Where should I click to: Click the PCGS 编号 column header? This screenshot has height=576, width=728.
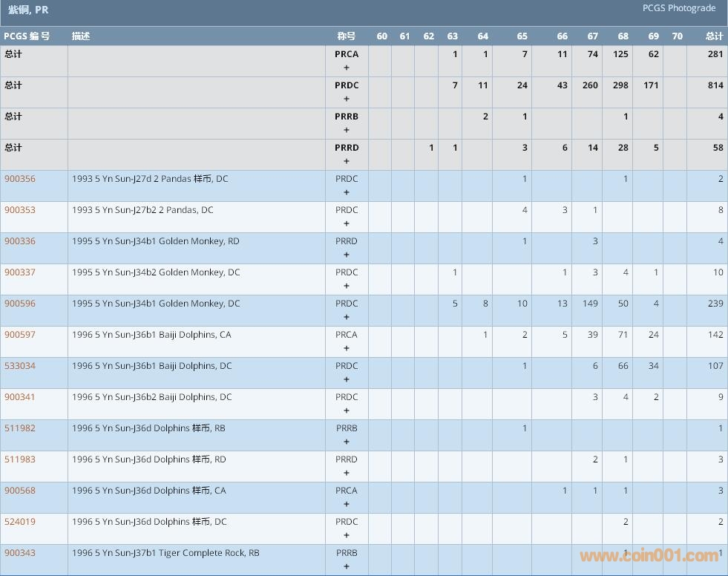[27, 36]
